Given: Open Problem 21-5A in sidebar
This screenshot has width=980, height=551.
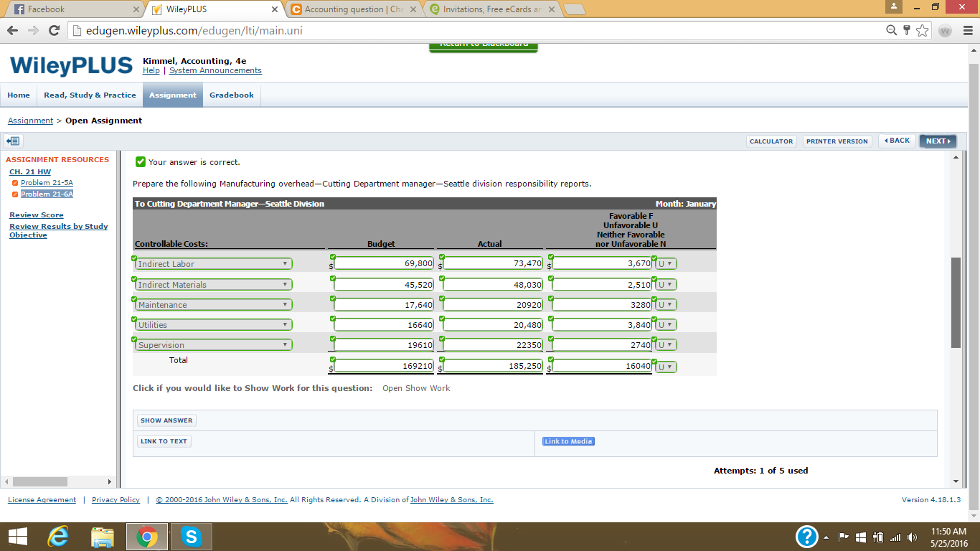Looking at the screenshot, I should [x=47, y=183].
